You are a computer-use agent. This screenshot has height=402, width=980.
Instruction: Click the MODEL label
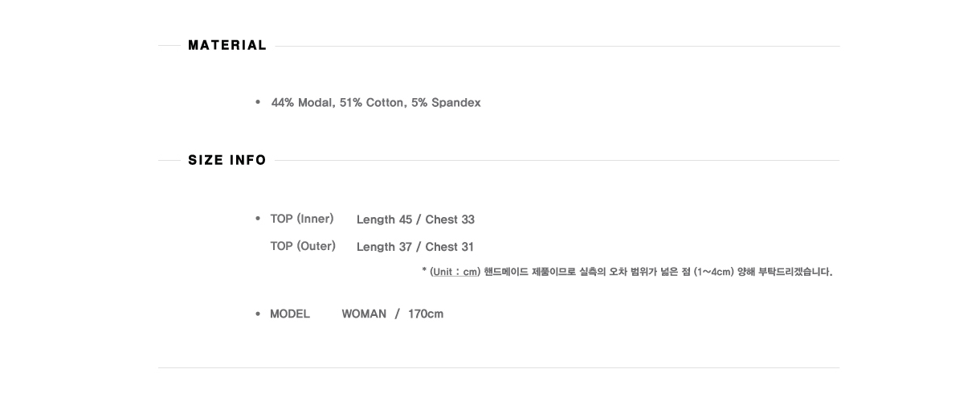point(290,314)
